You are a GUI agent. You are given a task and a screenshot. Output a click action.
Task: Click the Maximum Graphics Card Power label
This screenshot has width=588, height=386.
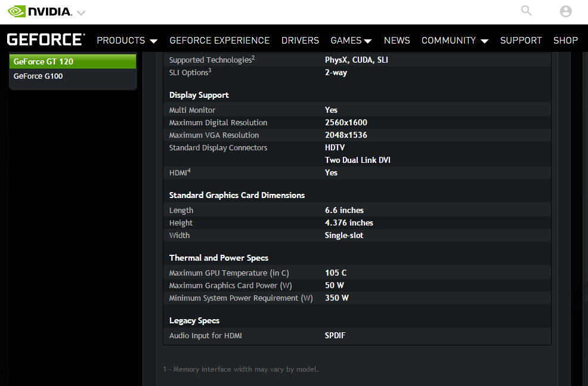(x=230, y=285)
